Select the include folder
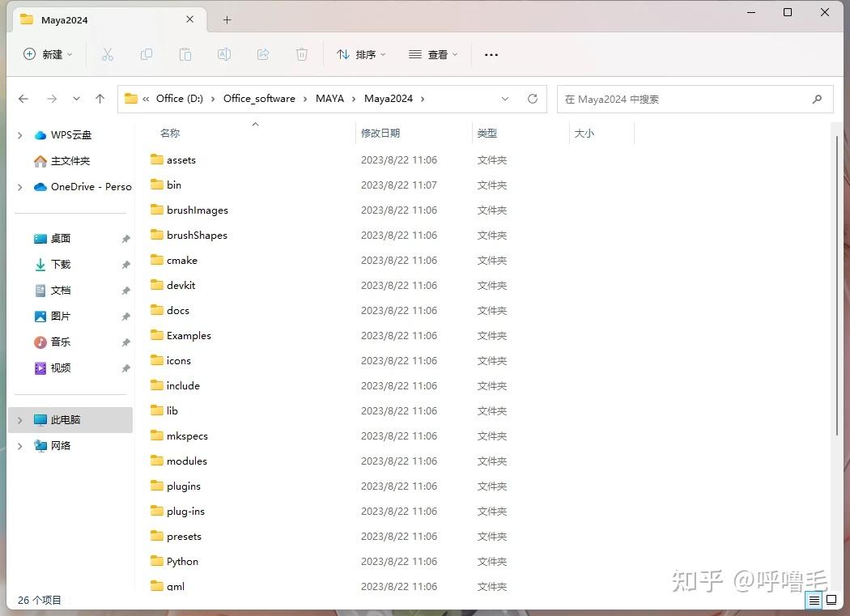 (x=183, y=385)
